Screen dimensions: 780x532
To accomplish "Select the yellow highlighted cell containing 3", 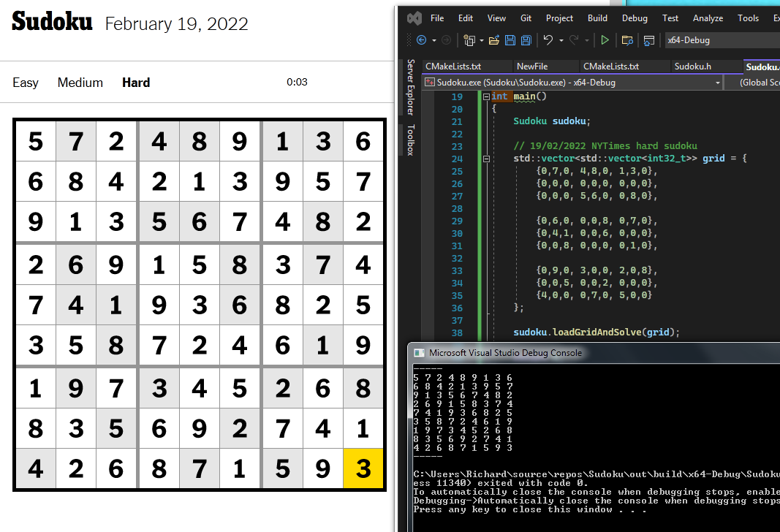I will click(363, 468).
